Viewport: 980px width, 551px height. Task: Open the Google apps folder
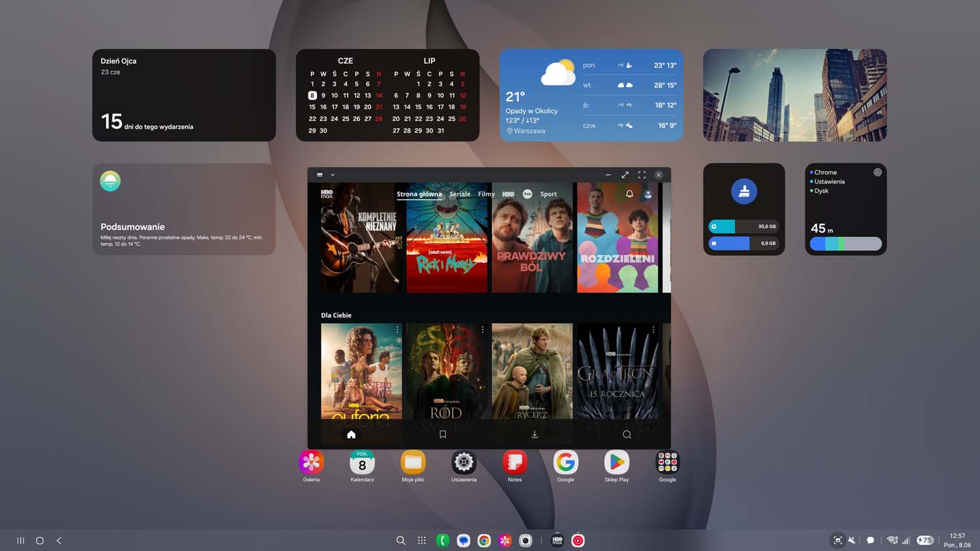(x=668, y=462)
